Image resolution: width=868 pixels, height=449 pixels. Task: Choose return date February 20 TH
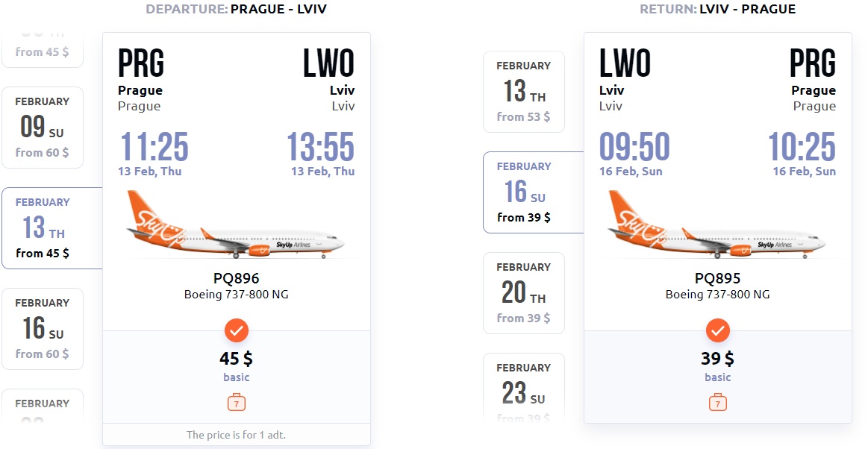coord(524,293)
